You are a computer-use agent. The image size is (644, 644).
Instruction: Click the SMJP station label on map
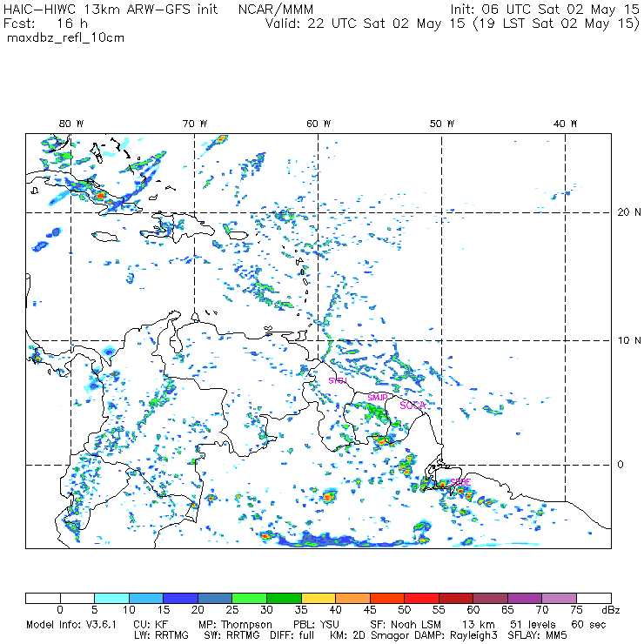coord(378,398)
